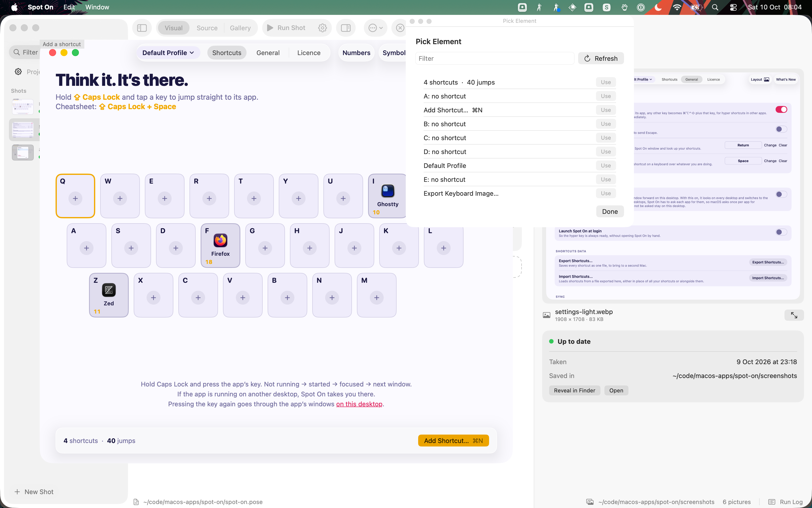Switch to the Visual tab
The image size is (812, 508).
click(x=174, y=28)
